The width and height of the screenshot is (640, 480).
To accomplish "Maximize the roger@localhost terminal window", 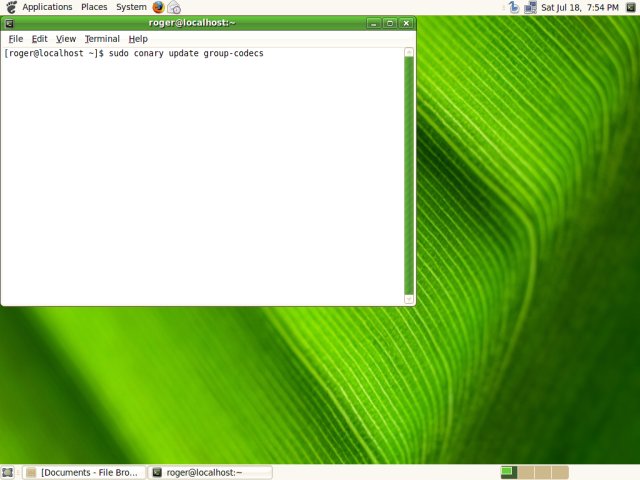I will coord(390,23).
